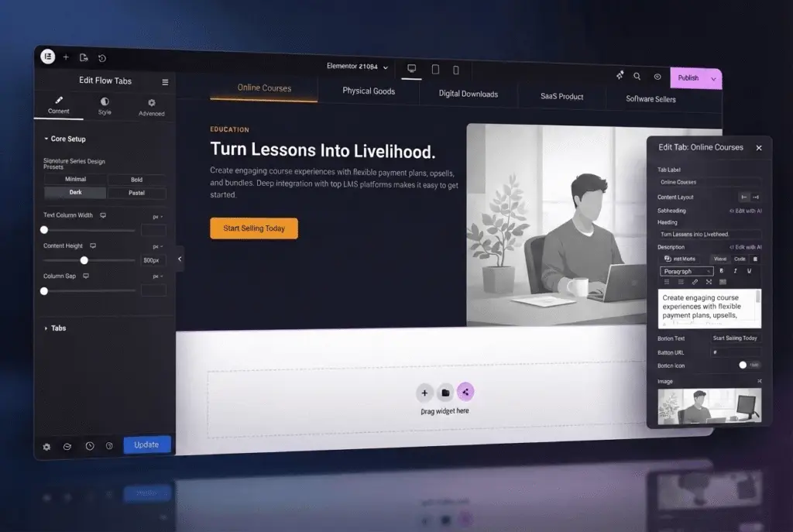
Task: Switch to the Style tab
Action: coord(105,106)
